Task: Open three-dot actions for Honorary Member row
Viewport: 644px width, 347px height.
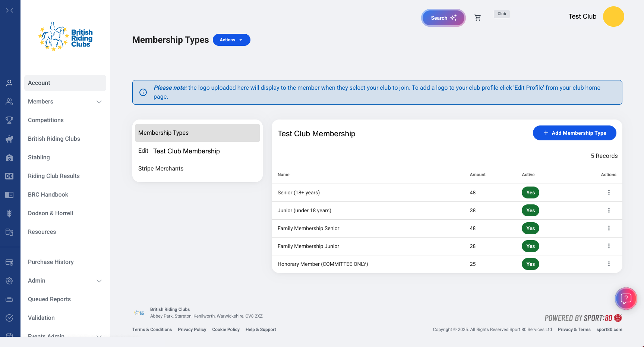Action: point(609,264)
